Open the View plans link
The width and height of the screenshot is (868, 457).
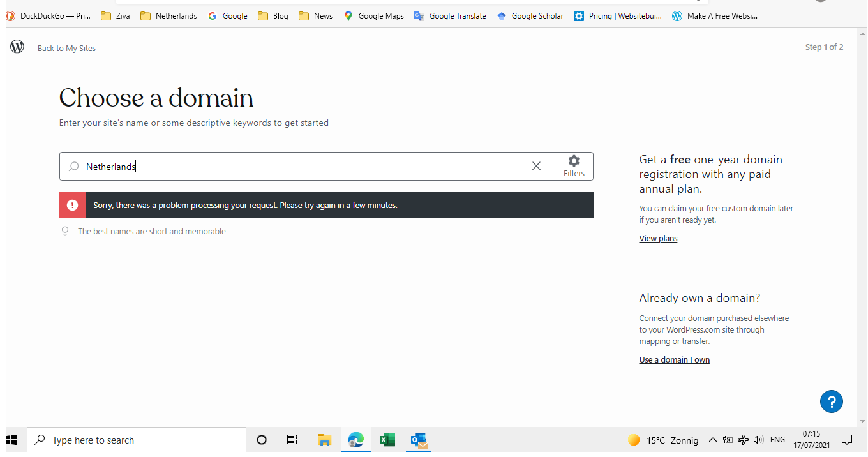point(658,239)
